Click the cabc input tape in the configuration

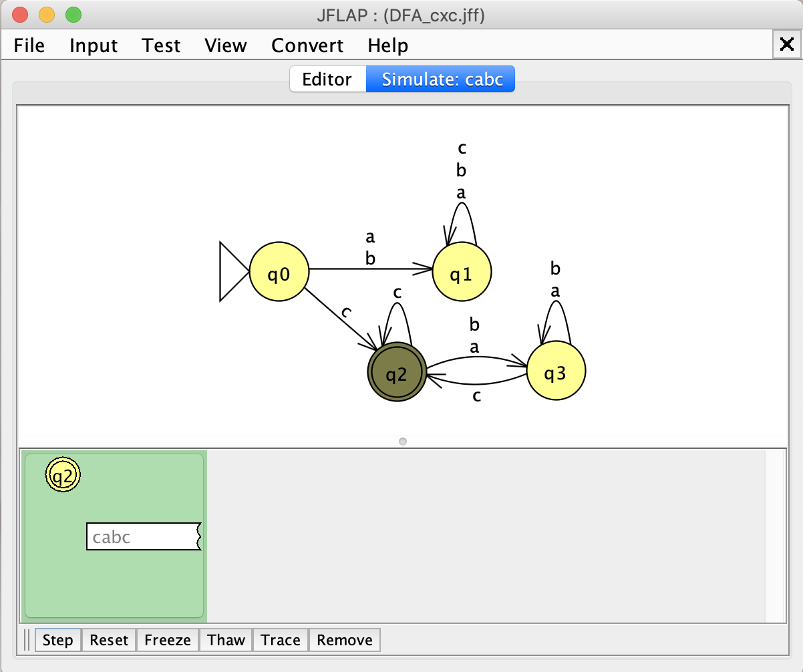click(144, 536)
